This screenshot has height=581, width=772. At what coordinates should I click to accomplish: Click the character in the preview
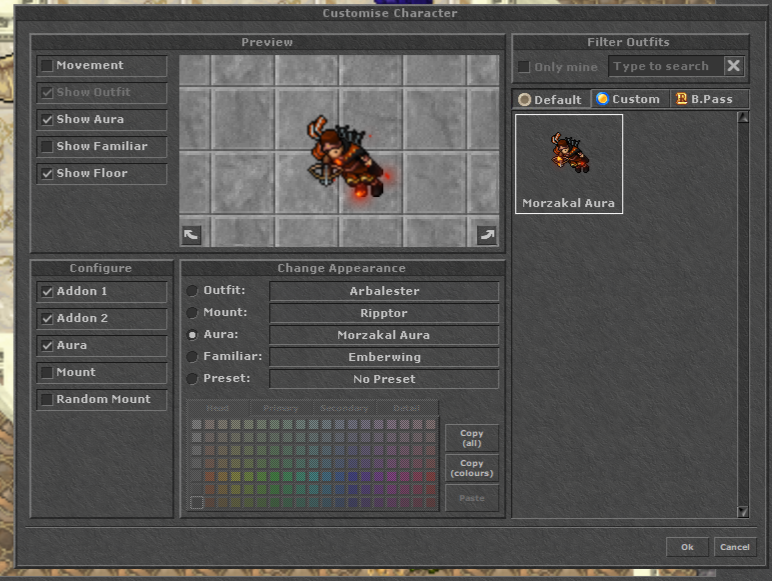(345, 158)
